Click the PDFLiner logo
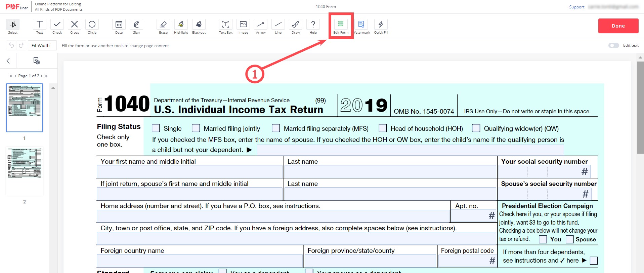 pyautogui.click(x=17, y=7)
